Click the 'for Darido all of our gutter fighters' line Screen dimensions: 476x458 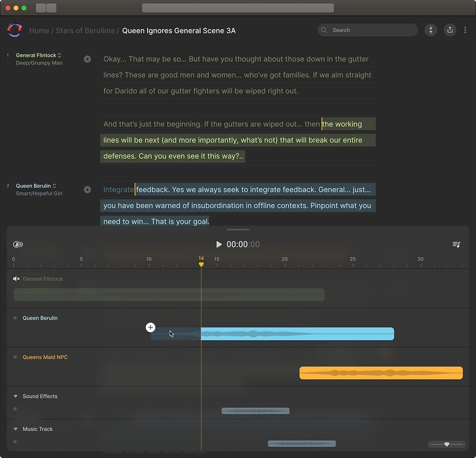coord(201,91)
